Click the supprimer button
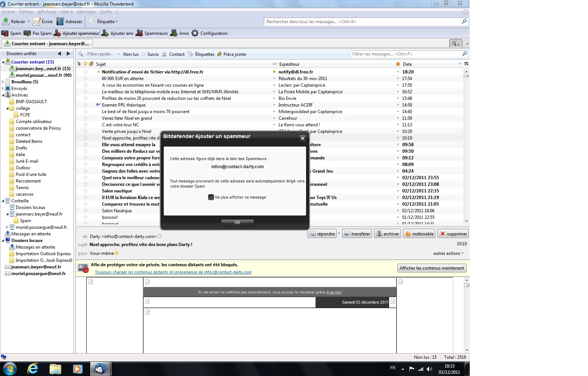The width and height of the screenshot is (588, 376). tap(453, 234)
